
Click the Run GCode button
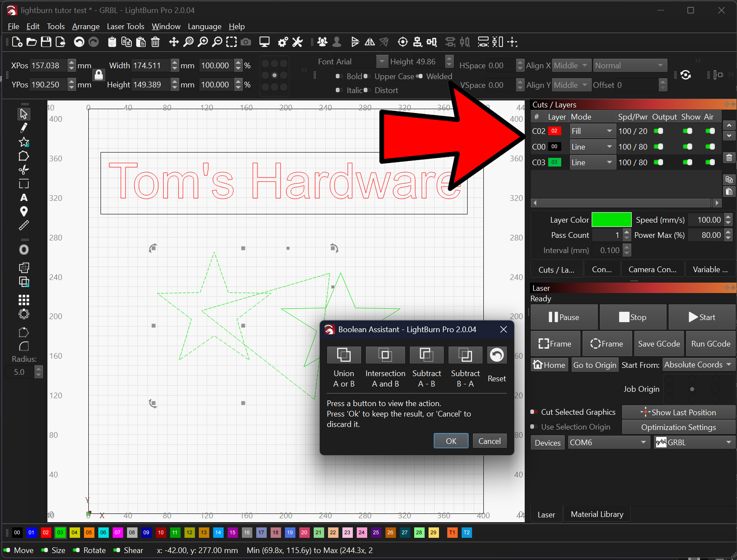point(710,343)
